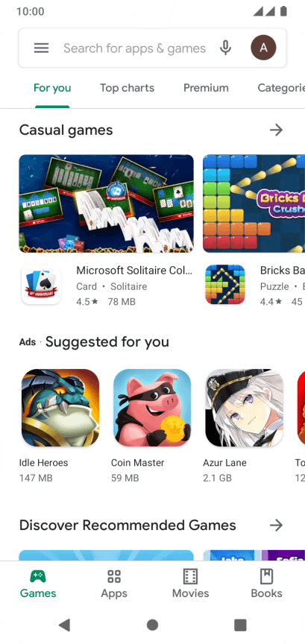
Task: Open the account avatar labeled A
Action: tap(263, 48)
